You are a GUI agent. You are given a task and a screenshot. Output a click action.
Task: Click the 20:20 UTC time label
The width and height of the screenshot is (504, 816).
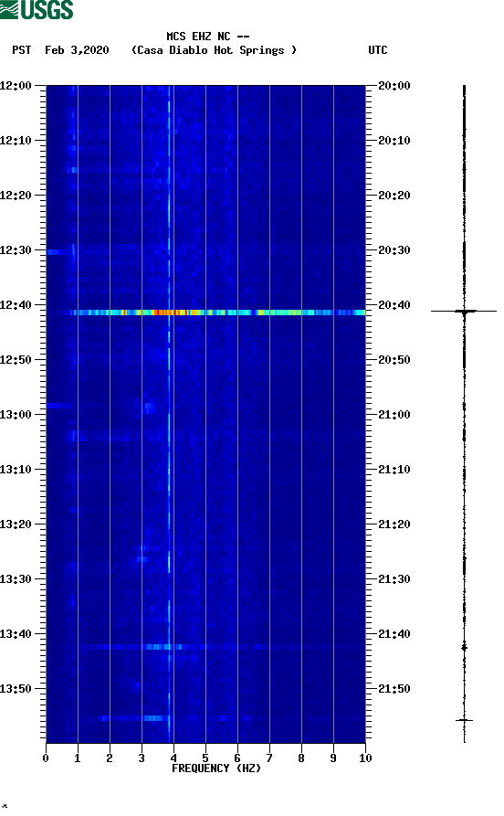tap(394, 196)
